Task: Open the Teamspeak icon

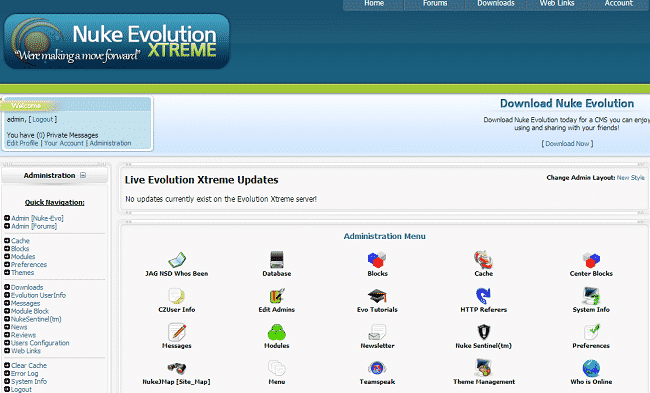Action: (377, 368)
